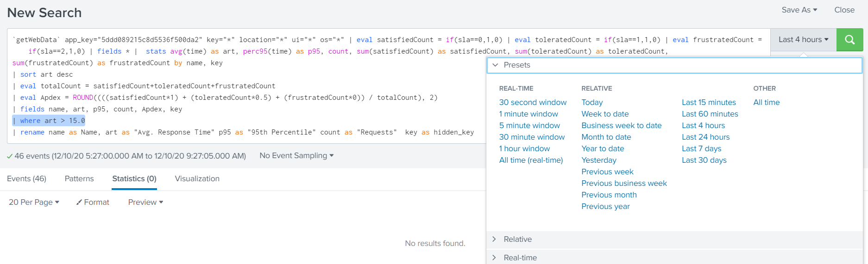Open the No Event Sampling dropdown
This screenshot has width=868, height=264.
tap(296, 156)
